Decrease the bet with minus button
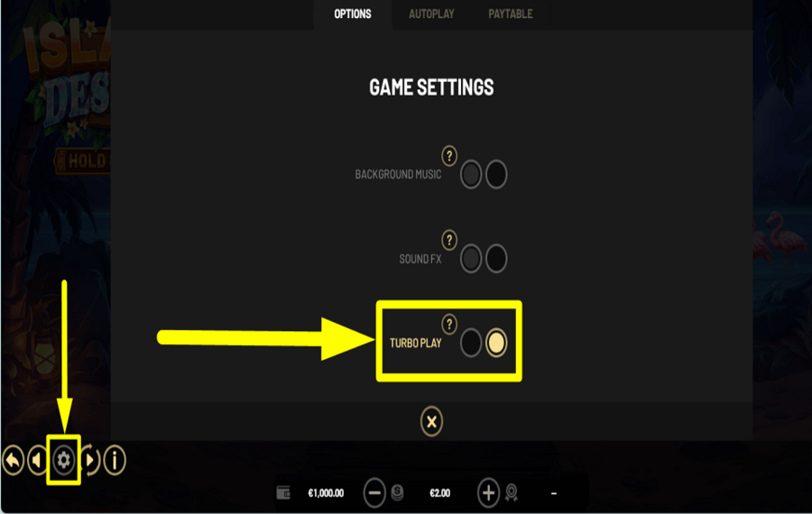Screen dimensions: 812x514 tap(374, 492)
